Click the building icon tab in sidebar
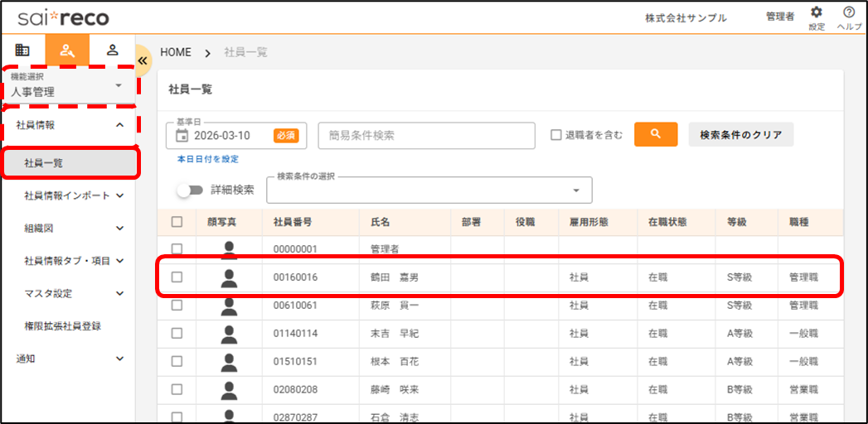The height and width of the screenshot is (424, 868). pos(22,50)
